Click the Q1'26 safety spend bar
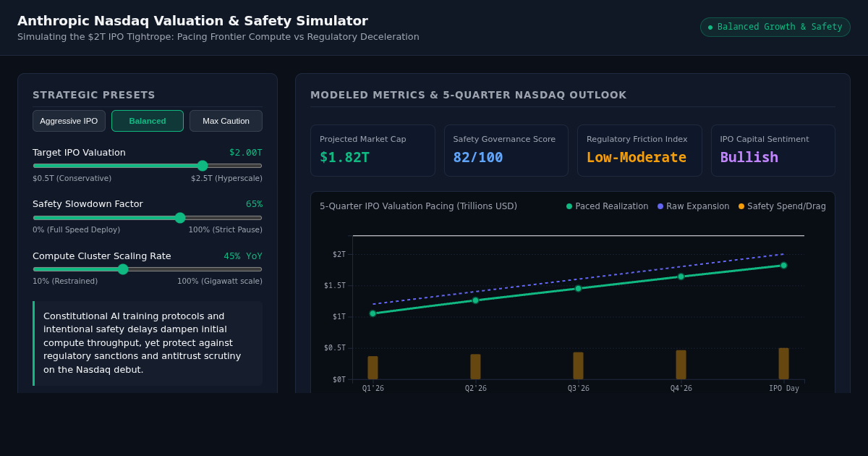This screenshot has height=456, width=868. (373, 368)
